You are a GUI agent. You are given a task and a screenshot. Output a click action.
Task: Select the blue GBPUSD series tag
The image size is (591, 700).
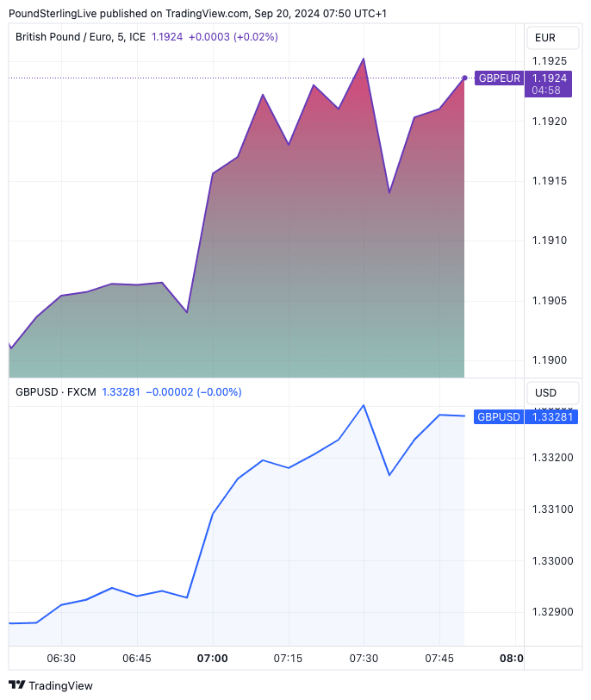tap(499, 416)
